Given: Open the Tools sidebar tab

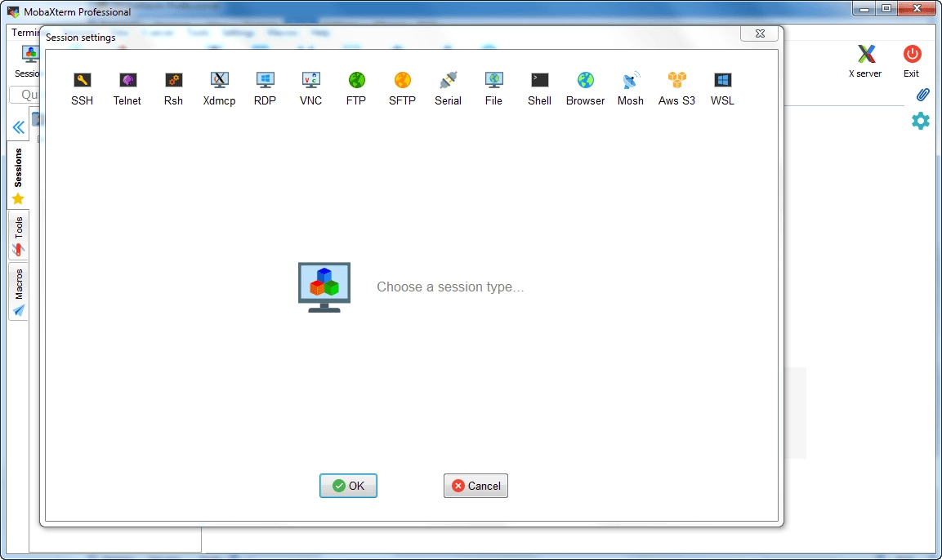Looking at the screenshot, I should coord(18,235).
